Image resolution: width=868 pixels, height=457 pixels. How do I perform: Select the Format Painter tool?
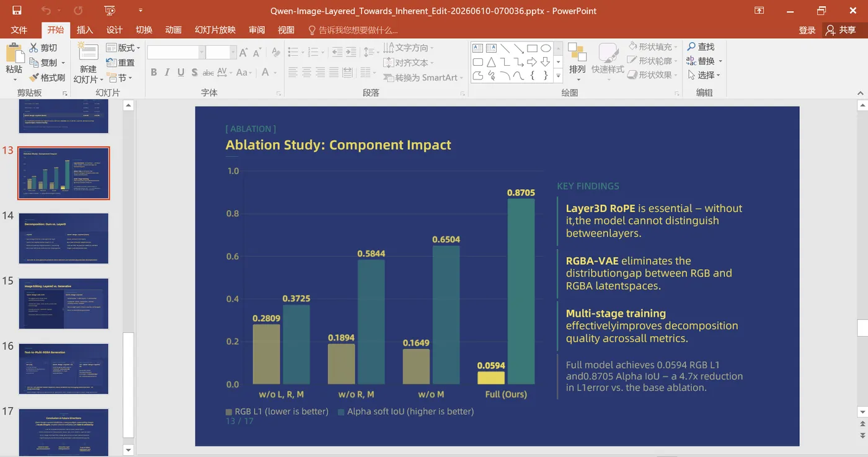click(47, 78)
